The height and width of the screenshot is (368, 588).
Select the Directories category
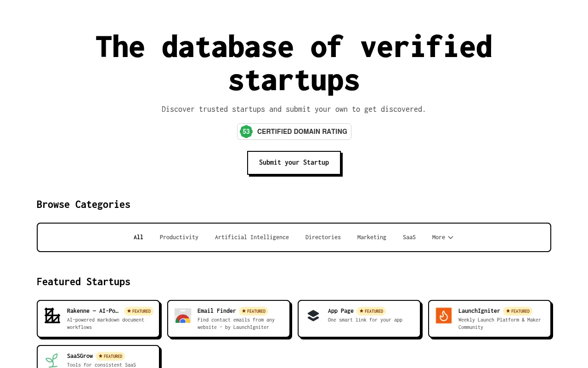[323, 237]
